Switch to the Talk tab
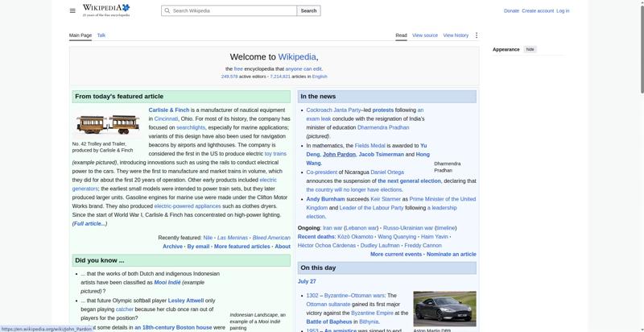 coord(101,35)
